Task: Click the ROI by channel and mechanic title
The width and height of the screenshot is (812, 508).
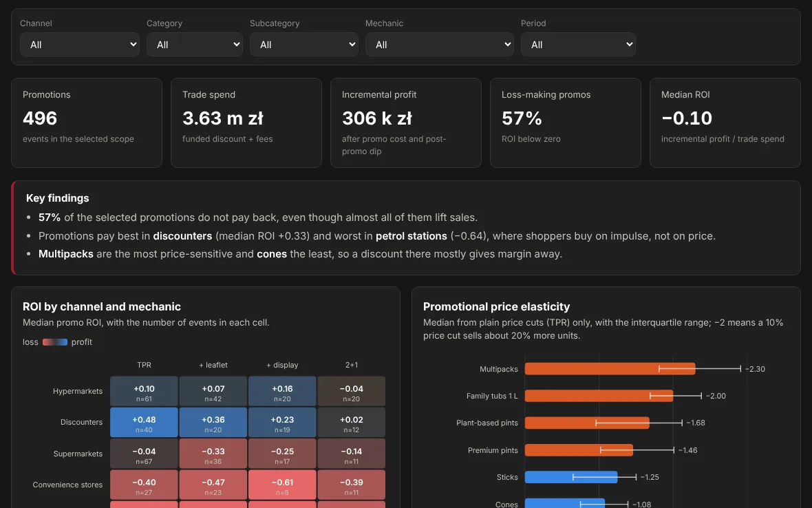Action: point(102,306)
